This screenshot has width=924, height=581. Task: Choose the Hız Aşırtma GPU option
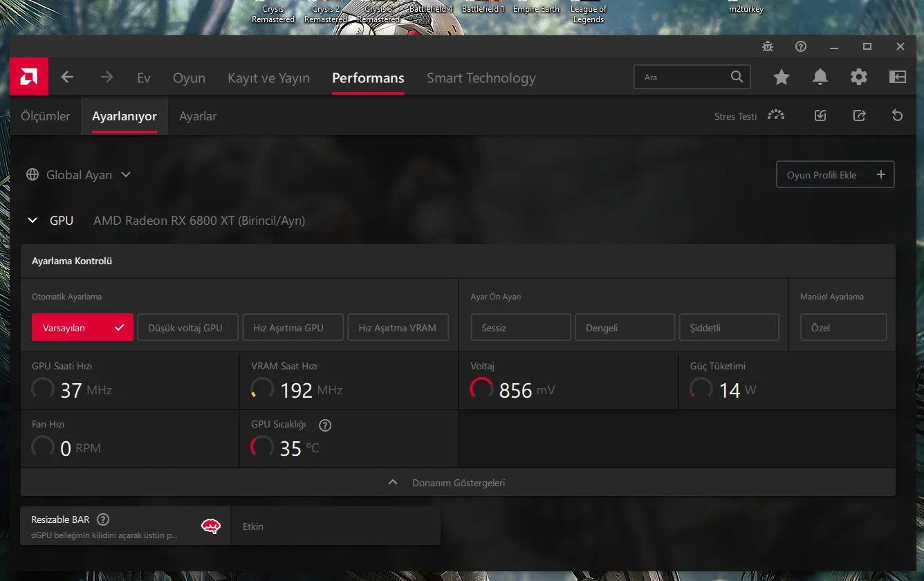click(x=293, y=327)
